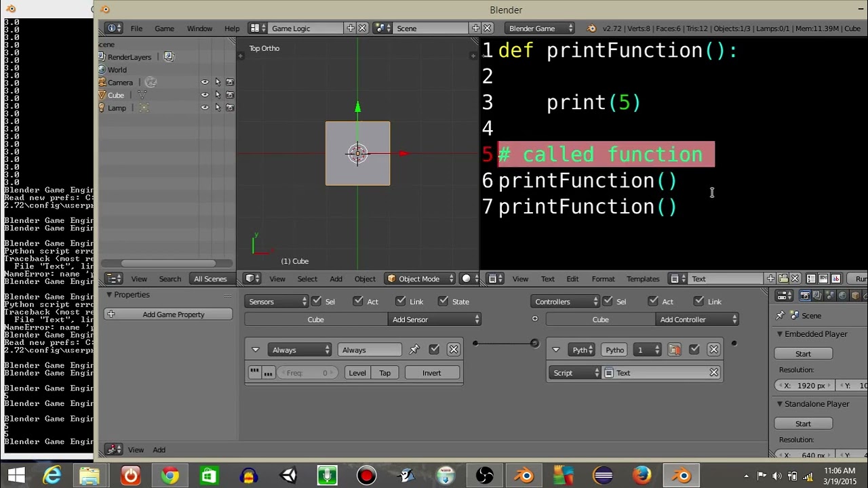Image resolution: width=868 pixels, height=488 pixels.
Task: Toggle Always sensor active checkbox
Action: tap(434, 350)
